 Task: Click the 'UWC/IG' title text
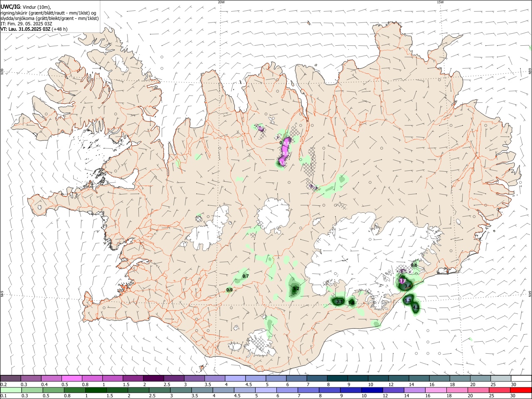[10, 7]
